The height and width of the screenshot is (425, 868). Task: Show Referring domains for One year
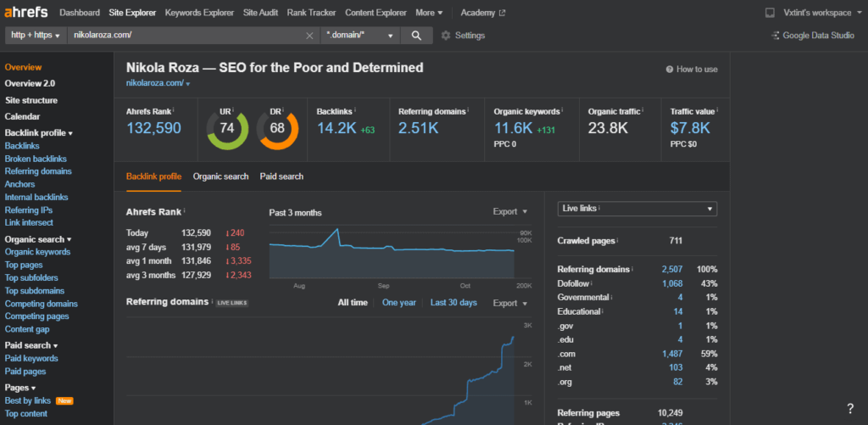tap(398, 303)
